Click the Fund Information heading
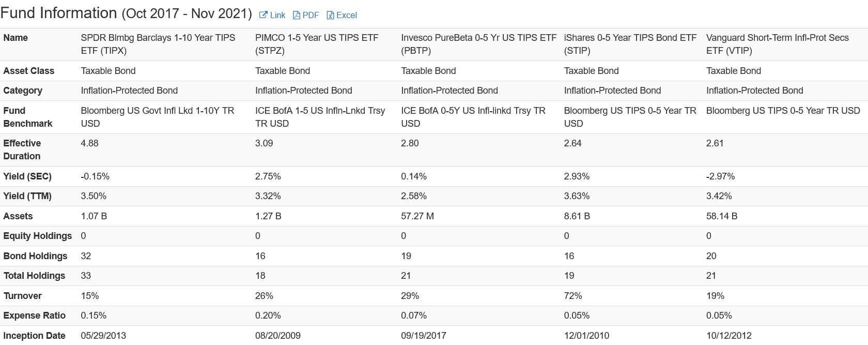 pos(126,13)
